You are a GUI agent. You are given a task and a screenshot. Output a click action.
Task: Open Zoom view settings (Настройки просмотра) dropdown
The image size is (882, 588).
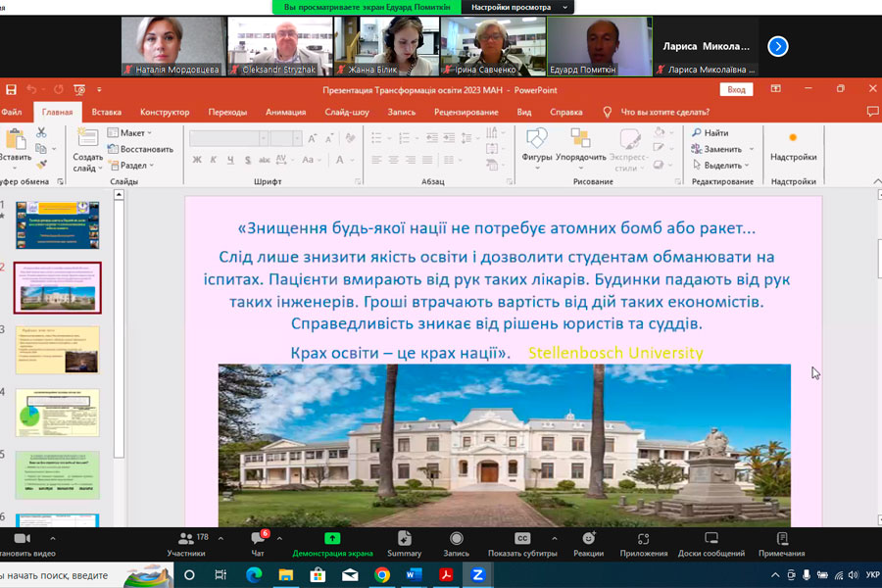pos(518,7)
